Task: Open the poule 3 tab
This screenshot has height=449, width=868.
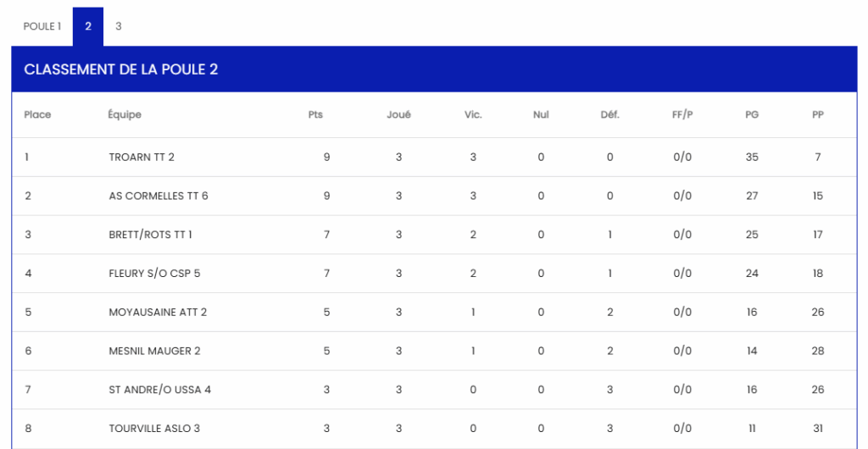Action: [119, 26]
